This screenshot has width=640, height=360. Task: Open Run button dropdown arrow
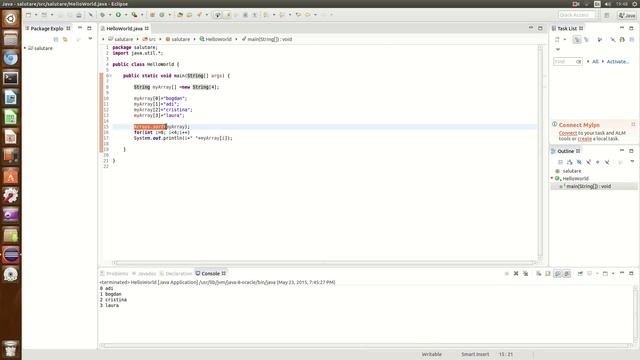coord(126,15)
